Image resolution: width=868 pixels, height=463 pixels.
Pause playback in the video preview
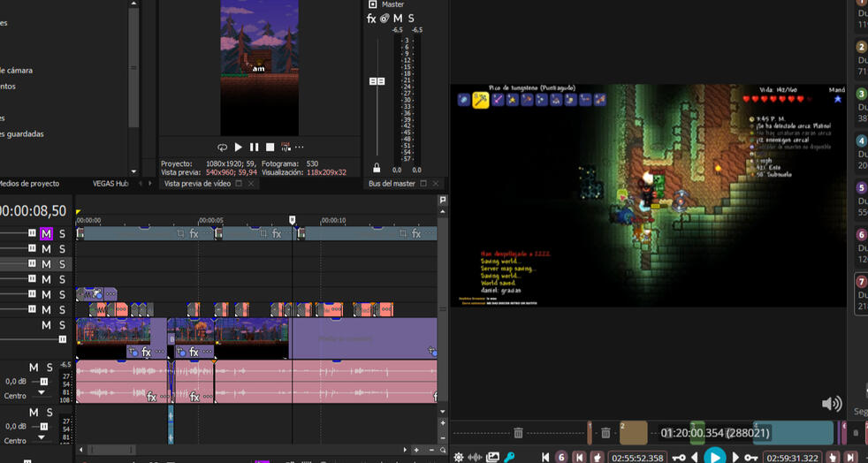pos(254,148)
